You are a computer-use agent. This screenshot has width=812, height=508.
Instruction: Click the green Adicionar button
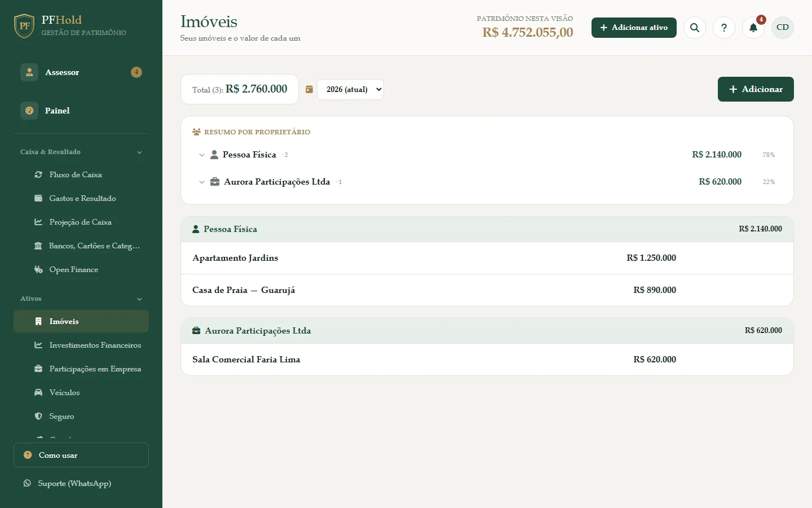(x=756, y=89)
